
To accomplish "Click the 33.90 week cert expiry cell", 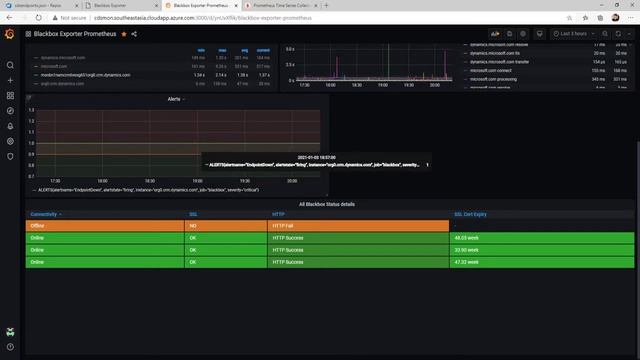I will 542,250.
